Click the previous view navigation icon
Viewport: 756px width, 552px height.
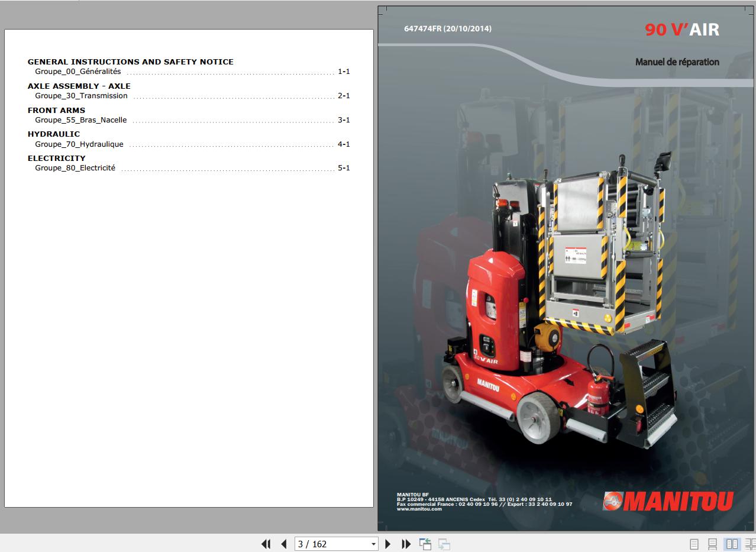click(x=425, y=544)
